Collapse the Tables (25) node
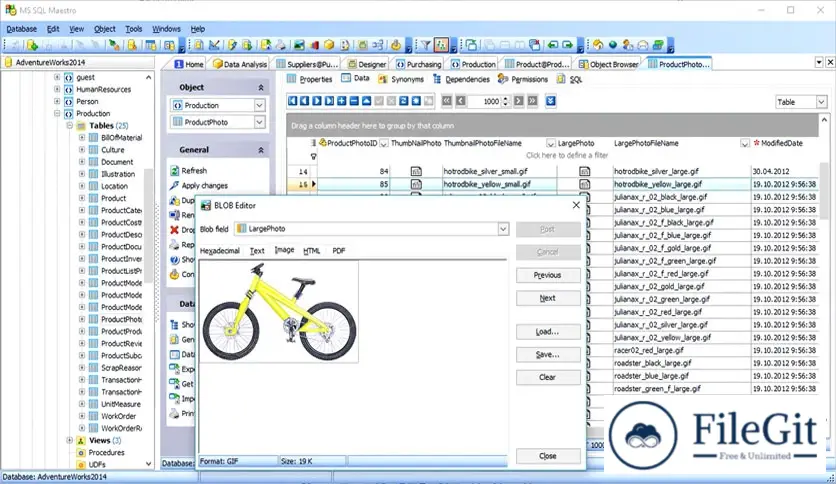 click(69, 126)
